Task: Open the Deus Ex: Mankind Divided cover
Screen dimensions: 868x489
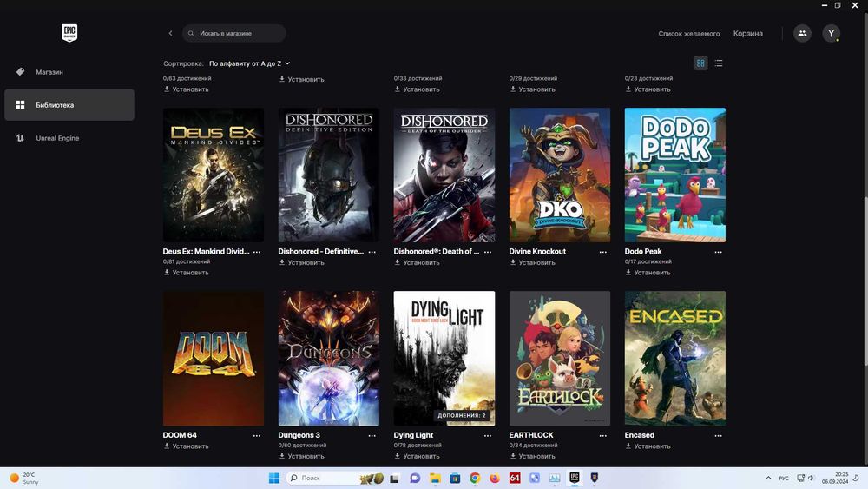Action: 214,175
